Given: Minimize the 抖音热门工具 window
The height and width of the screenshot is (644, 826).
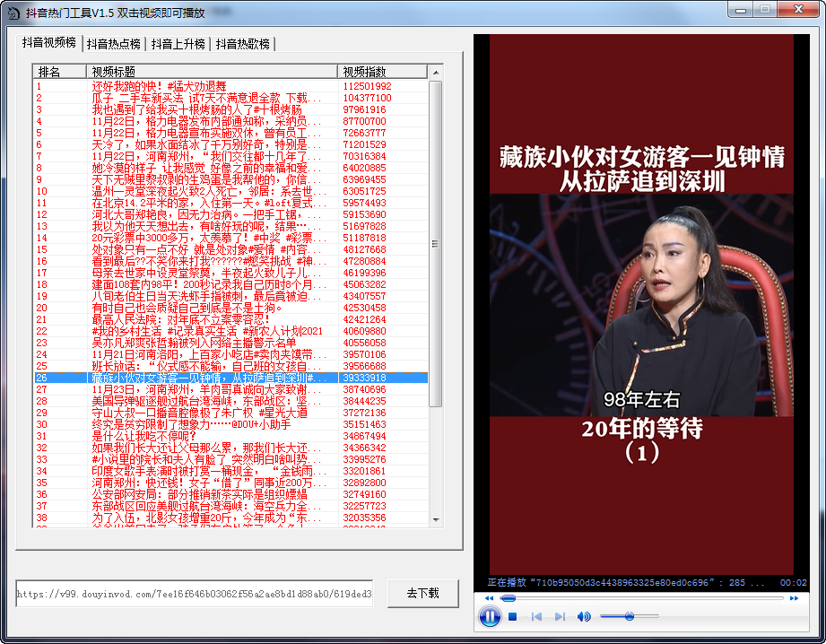Looking at the screenshot, I should click(x=741, y=10).
